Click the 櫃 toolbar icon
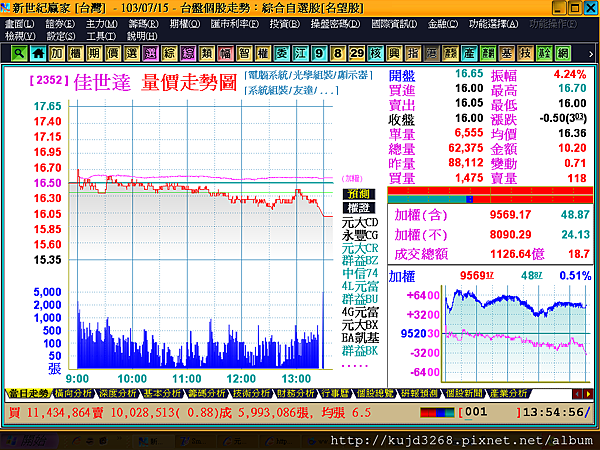 [75, 53]
